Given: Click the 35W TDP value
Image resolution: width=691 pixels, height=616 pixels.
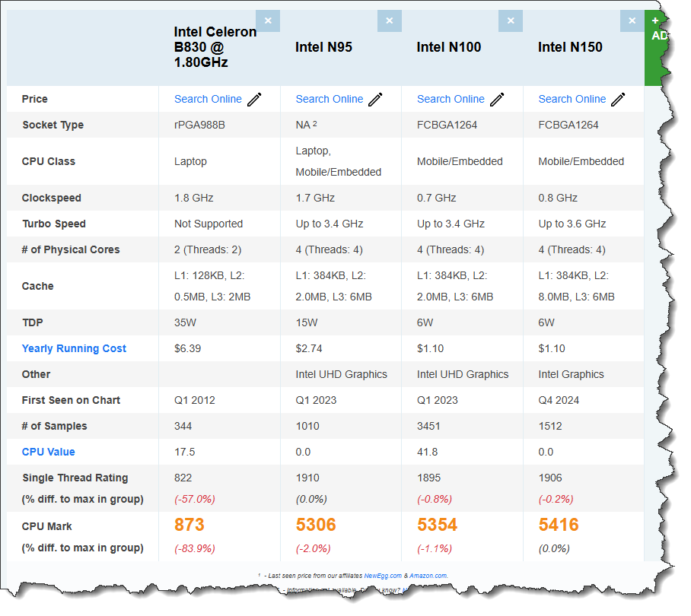Looking at the screenshot, I should point(185,322).
